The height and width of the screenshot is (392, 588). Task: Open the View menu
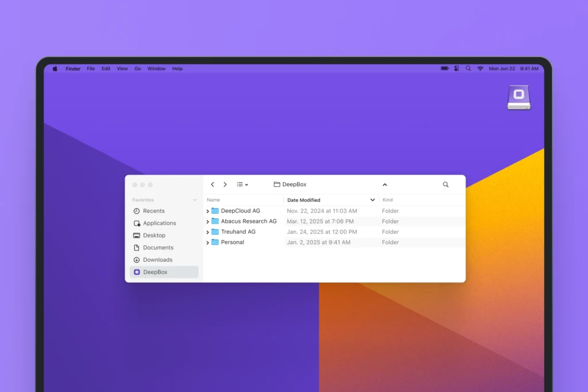(x=122, y=69)
